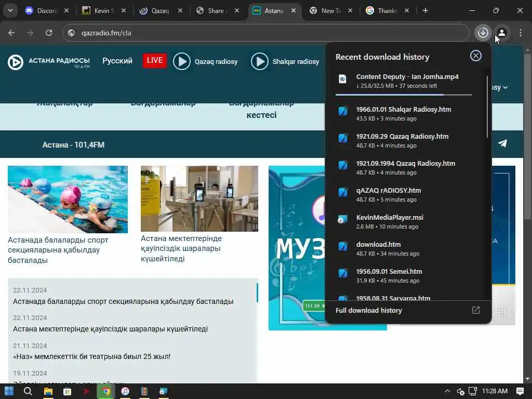The width and height of the screenshot is (532, 399).
Task: Open news item «Наз» мемлекеттік би театрына
Action: click(x=91, y=356)
